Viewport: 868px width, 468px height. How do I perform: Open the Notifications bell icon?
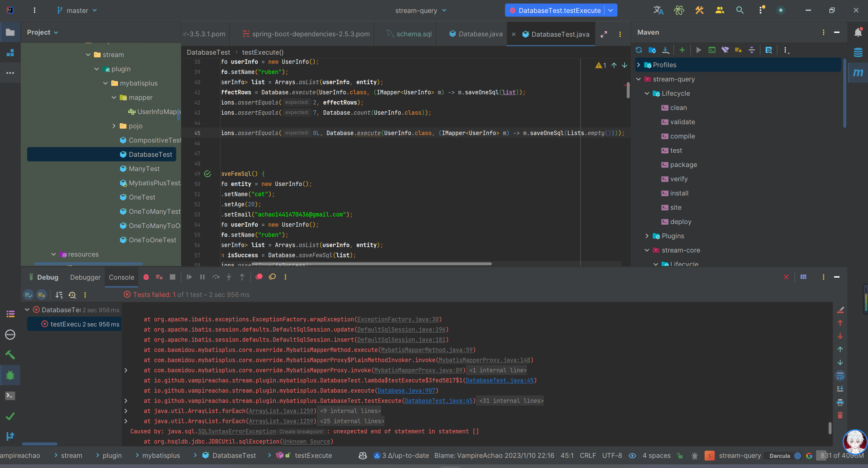pos(858,33)
